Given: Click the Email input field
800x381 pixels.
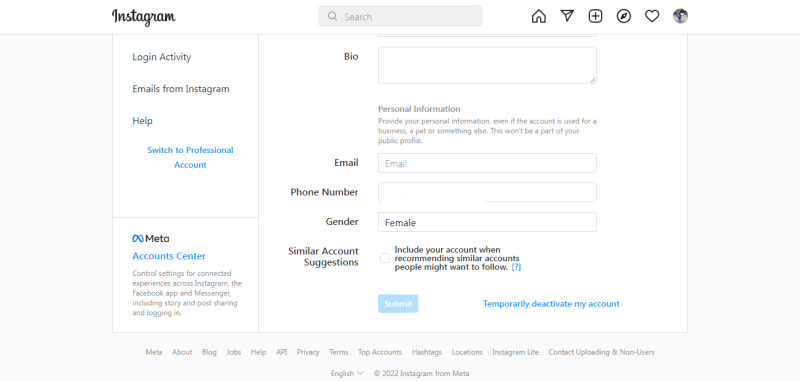Looking at the screenshot, I should tap(487, 163).
